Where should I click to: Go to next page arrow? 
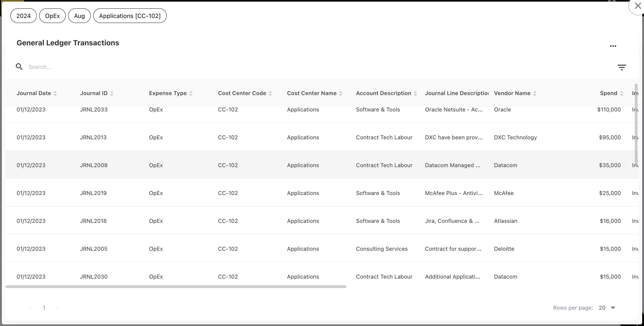click(x=57, y=308)
